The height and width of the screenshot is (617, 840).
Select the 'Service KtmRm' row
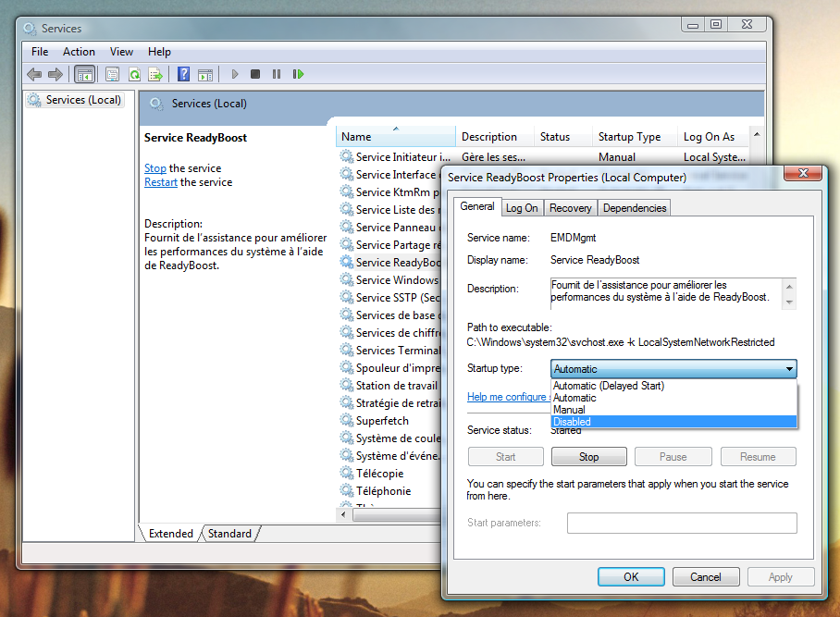pos(390,192)
